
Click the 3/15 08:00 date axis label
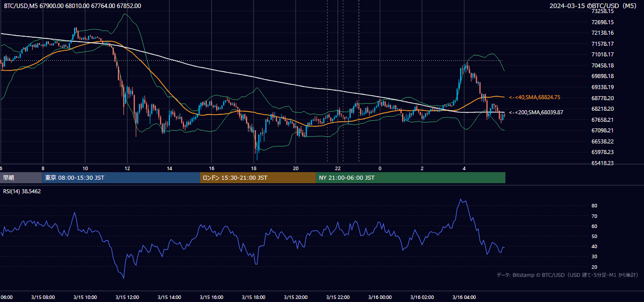point(43,297)
